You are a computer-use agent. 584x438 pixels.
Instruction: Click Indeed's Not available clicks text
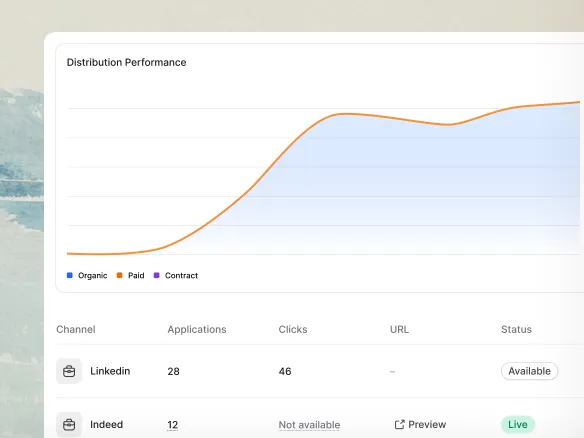(309, 425)
